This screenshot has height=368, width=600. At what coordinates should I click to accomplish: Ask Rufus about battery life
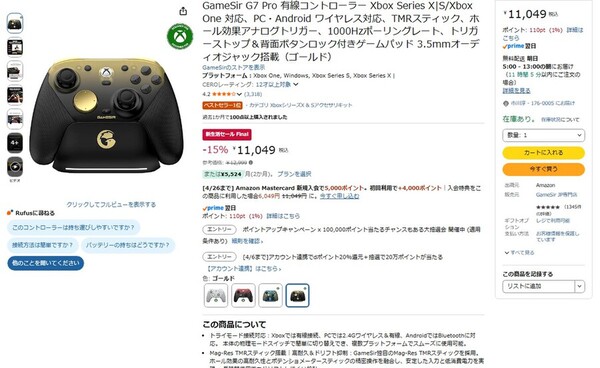pos(127,245)
